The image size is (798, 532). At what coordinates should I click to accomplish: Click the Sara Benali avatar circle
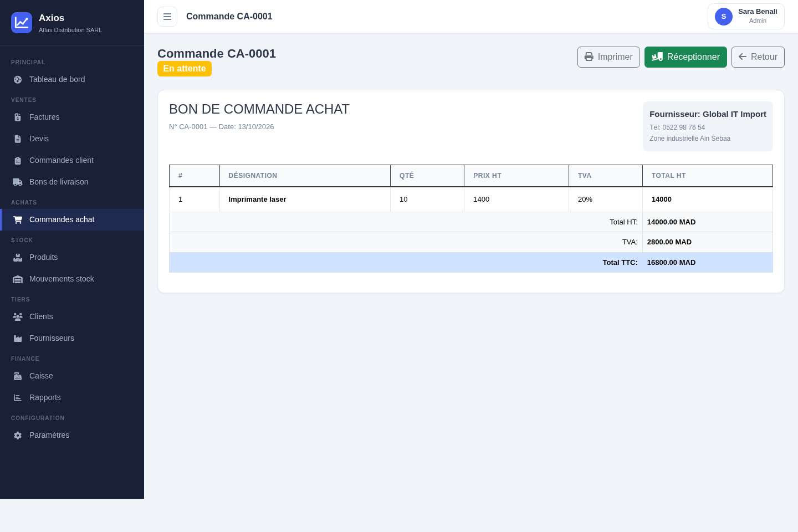pyautogui.click(x=724, y=17)
